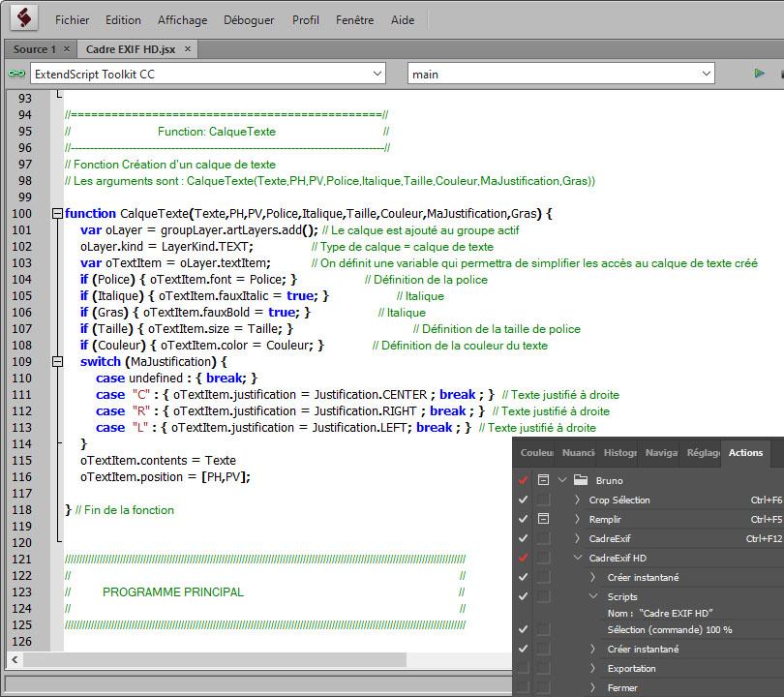This screenshot has width=784, height=697.
Task: Collapse the CadreExif HD action
Action: (578, 558)
